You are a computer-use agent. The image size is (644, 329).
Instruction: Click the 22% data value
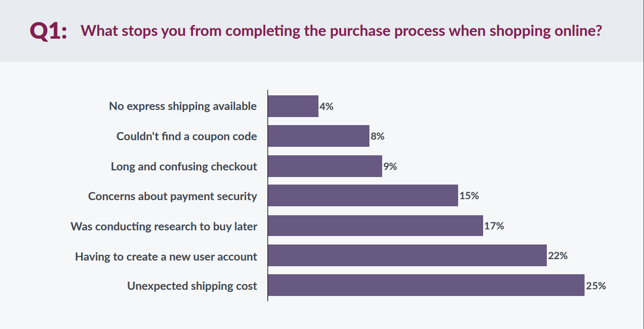(558, 256)
